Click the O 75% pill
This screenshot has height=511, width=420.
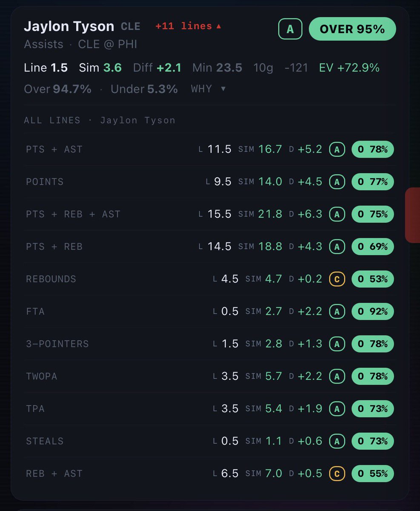373,214
